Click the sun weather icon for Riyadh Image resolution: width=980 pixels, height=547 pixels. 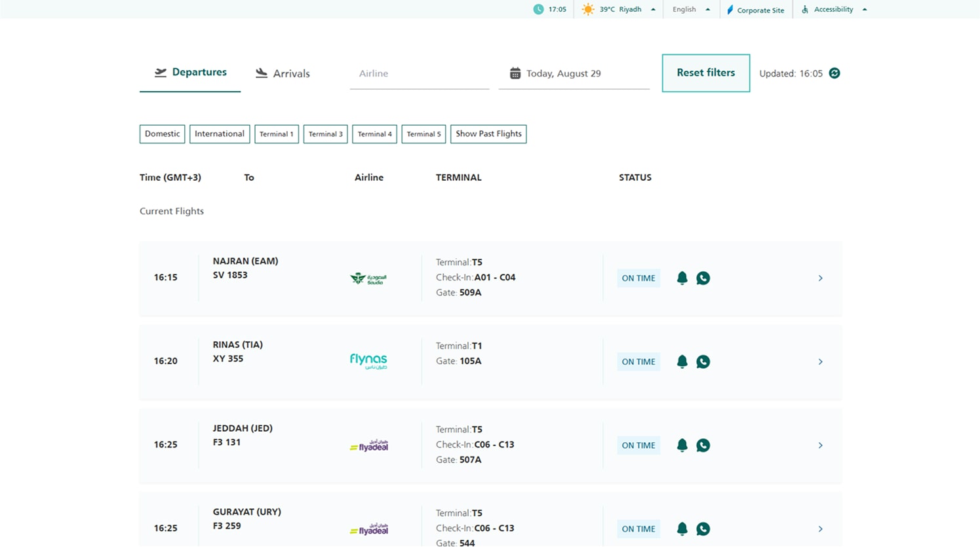pos(588,9)
